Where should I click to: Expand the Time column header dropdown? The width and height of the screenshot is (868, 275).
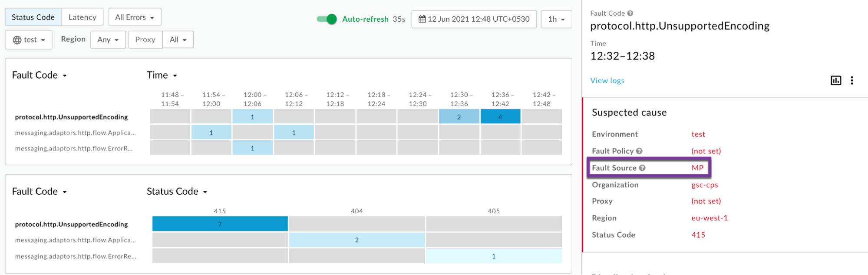click(x=162, y=75)
